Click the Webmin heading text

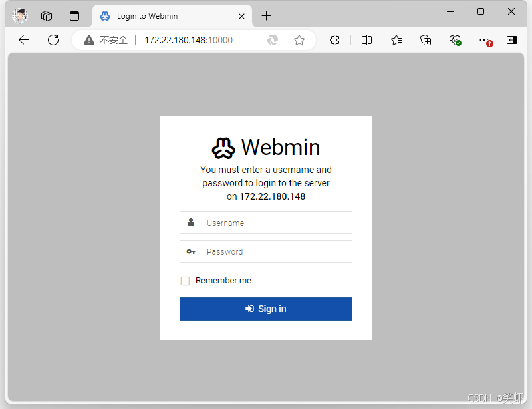pos(281,148)
